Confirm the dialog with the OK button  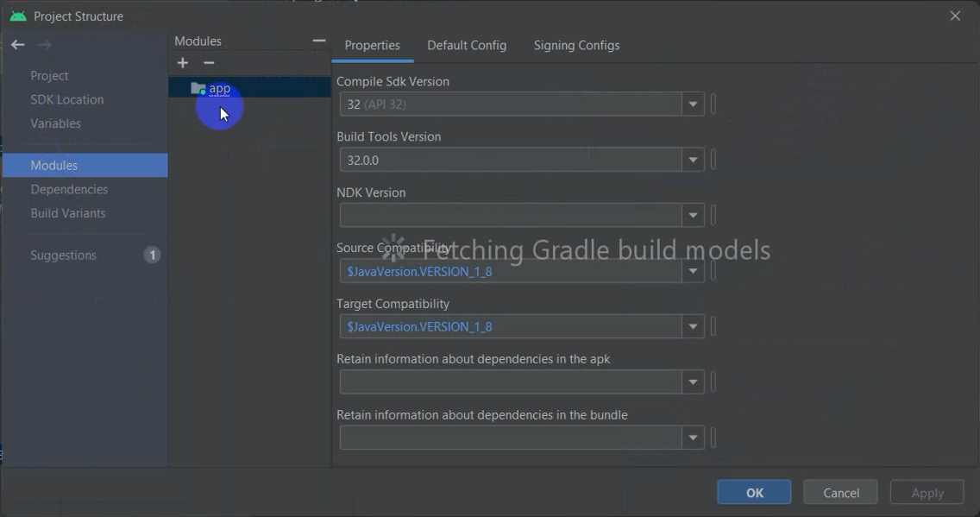pos(754,493)
